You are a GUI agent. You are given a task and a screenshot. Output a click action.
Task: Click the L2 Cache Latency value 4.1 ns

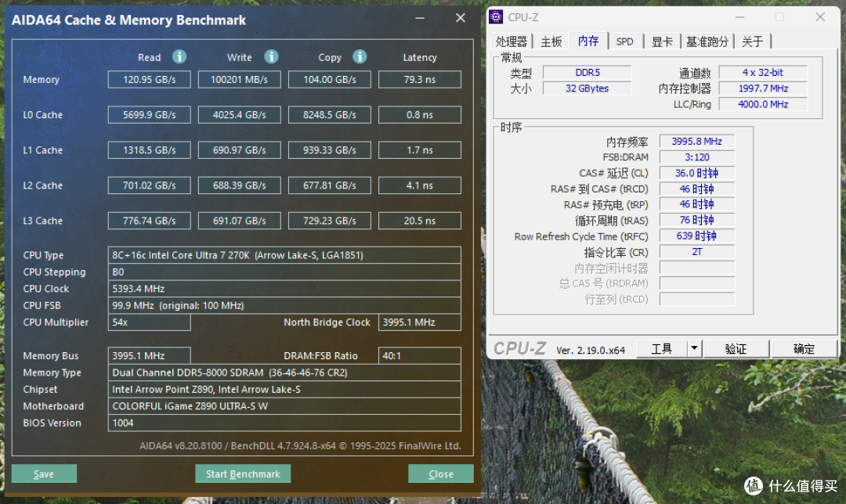(x=420, y=185)
